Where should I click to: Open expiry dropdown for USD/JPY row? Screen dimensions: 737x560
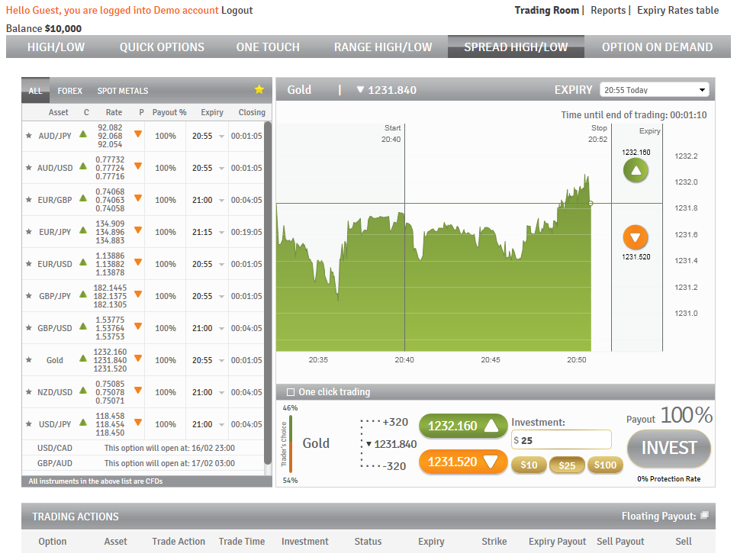[x=221, y=425]
